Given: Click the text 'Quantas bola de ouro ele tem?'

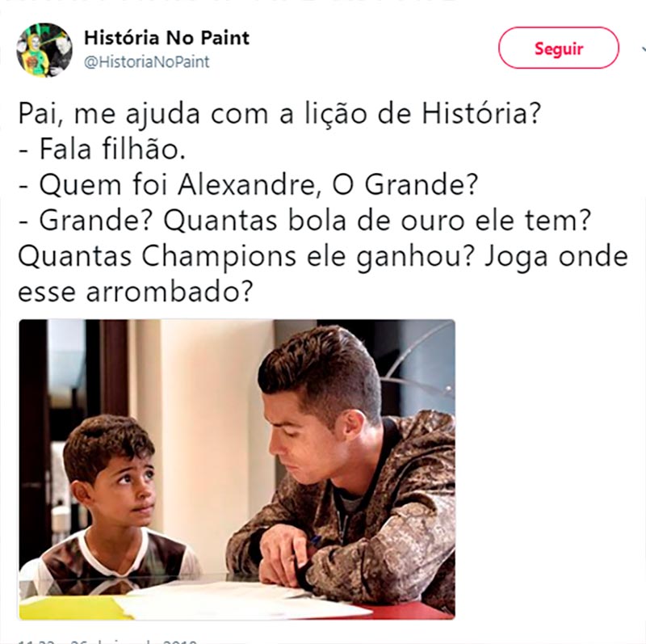Looking at the screenshot, I should [x=377, y=220].
